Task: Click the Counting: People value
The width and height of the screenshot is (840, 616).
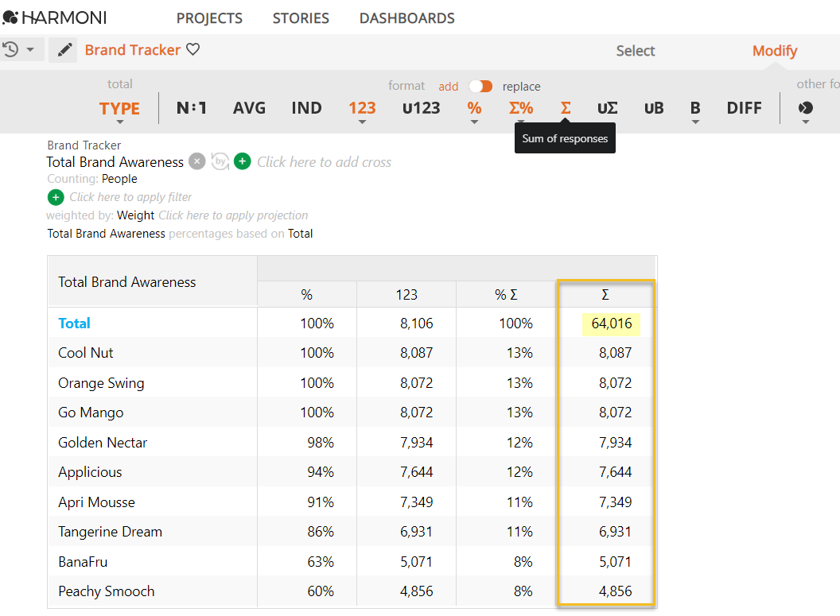Action: [x=119, y=179]
